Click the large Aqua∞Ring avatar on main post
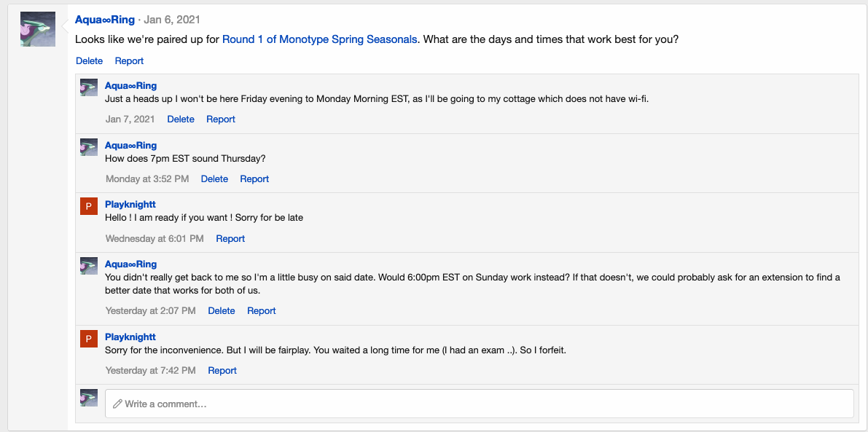 pos(38,29)
